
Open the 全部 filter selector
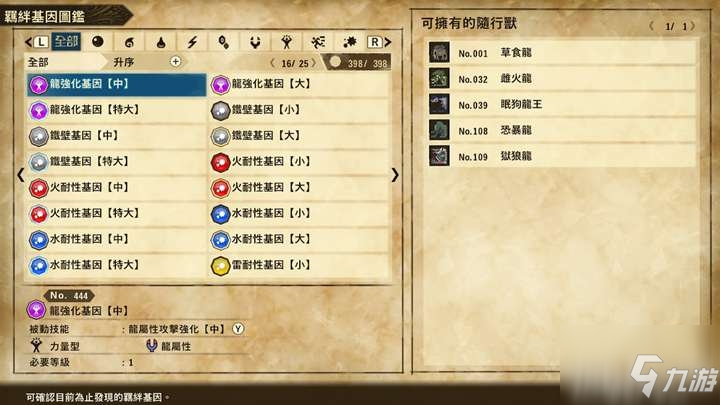pyautogui.click(x=39, y=62)
